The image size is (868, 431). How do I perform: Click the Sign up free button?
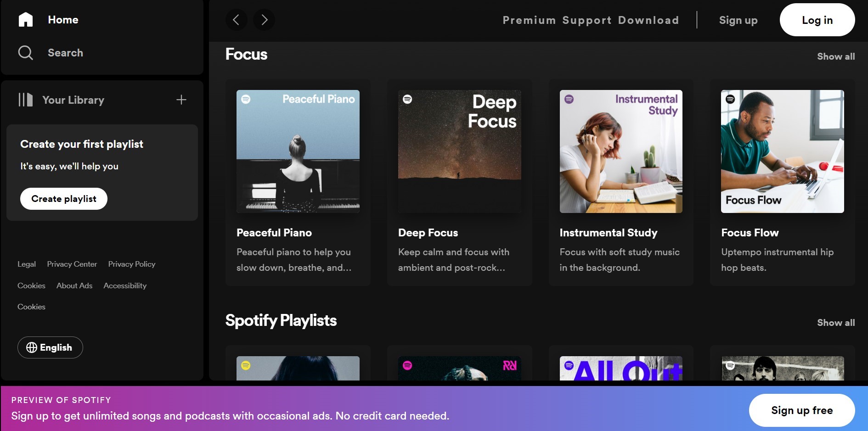pyautogui.click(x=801, y=410)
